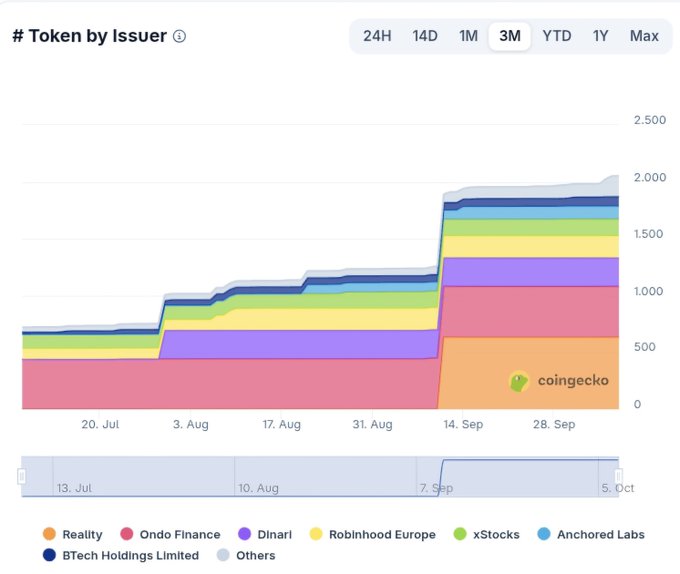Click the purple Dinari legend dot
This screenshot has height=574, width=680.
click(x=245, y=534)
